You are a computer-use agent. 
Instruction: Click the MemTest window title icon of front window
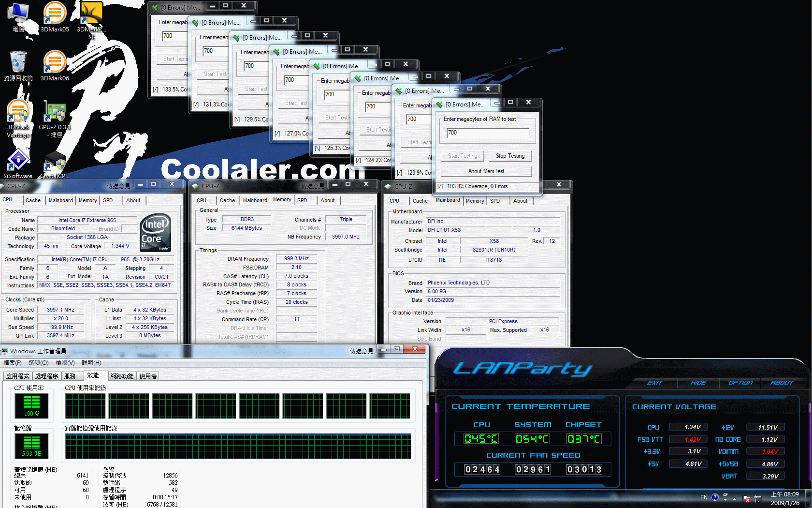pos(439,105)
